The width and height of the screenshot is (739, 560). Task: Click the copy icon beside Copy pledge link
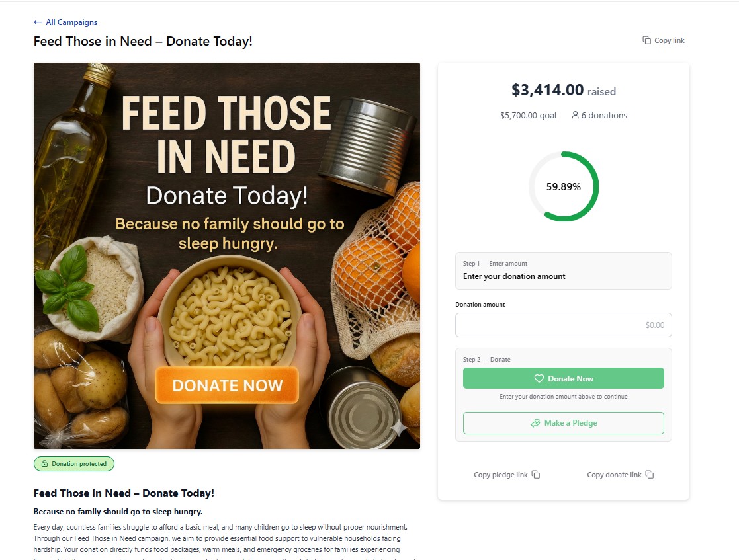[535, 475]
